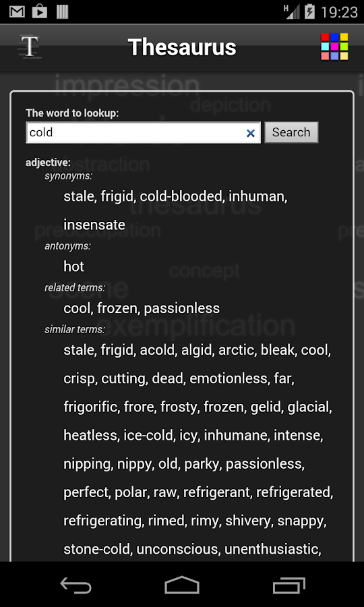This screenshot has height=607, width=364.
Task: Open the Play Store notification icon
Action: point(40,11)
